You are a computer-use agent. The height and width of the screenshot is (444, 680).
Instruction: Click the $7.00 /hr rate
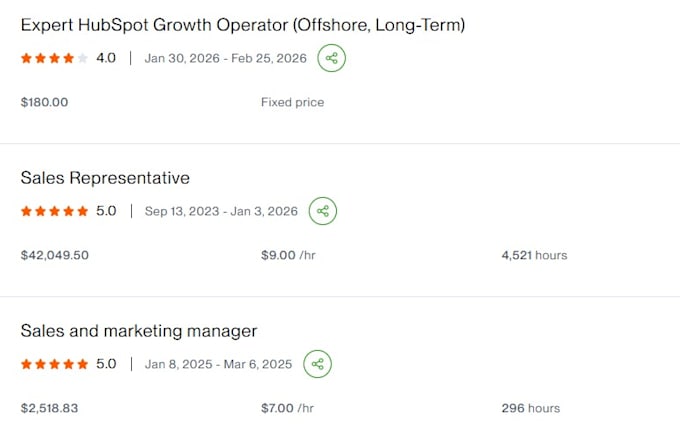pyautogui.click(x=287, y=408)
